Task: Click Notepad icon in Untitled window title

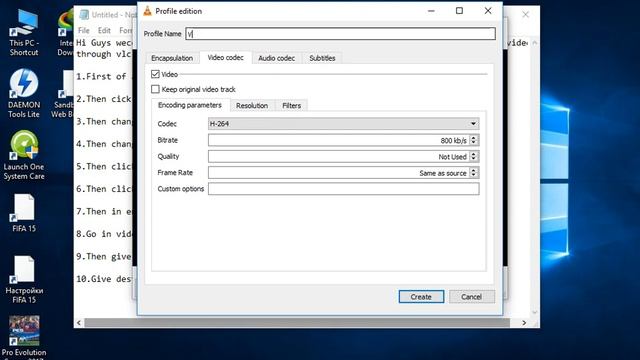Action: click(x=84, y=15)
